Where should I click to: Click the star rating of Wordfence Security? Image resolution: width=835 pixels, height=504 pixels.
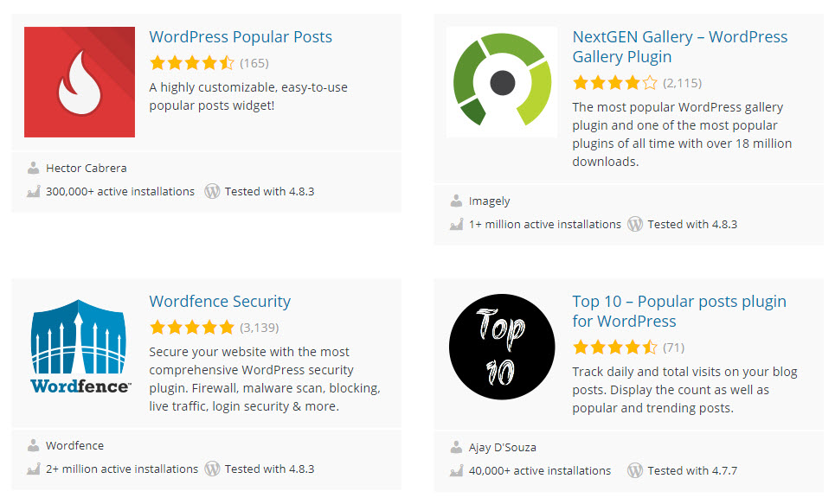tap(192, 328)
